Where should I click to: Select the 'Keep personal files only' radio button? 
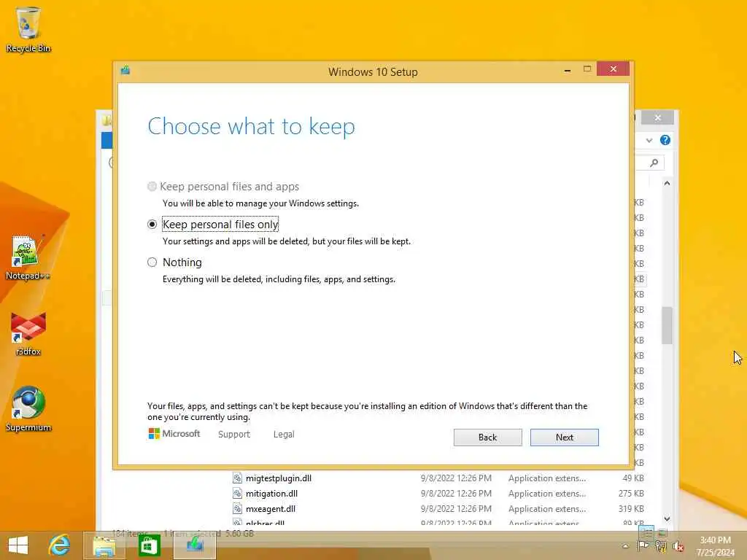pos(152,225)
